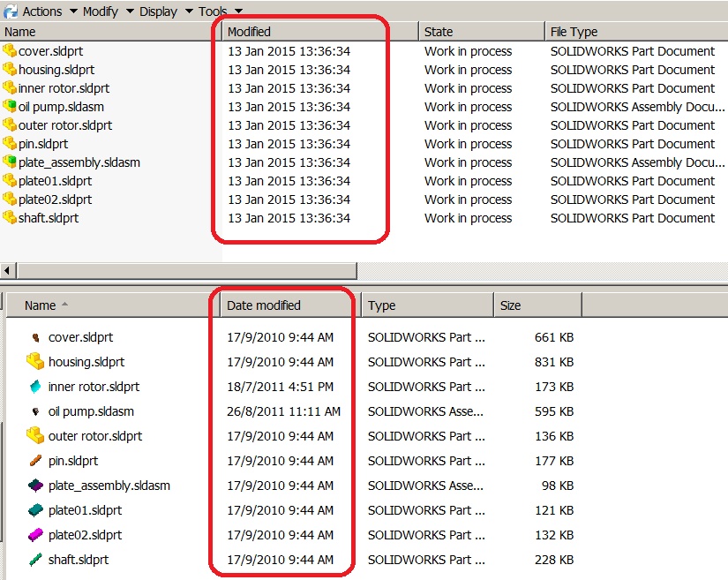Viewport: 728px width, 580px height.
Task: Select oil pump.sldasm file name in vault list
Action: pyautogui.click(x=61, y=107)
